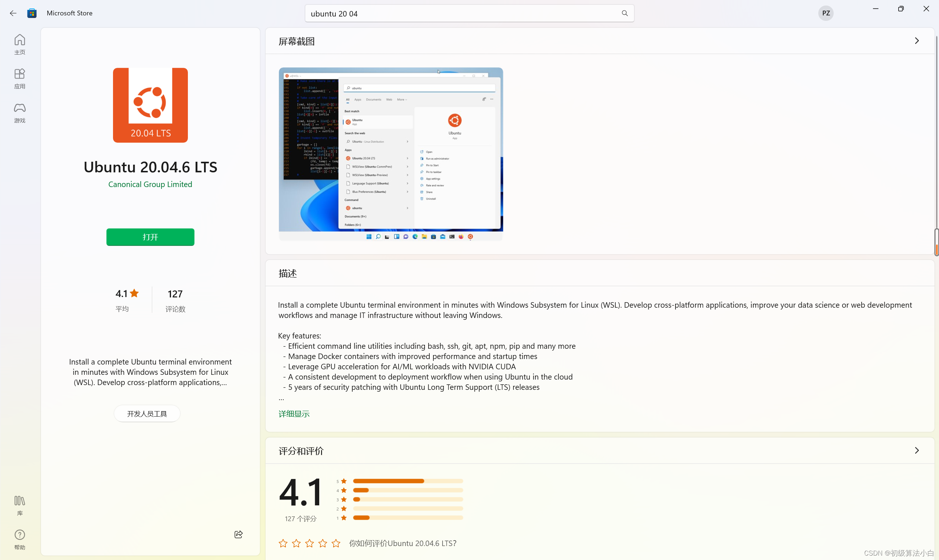Rate the app three stars
This screenshot has height=560, width=939.
coord(309,543)
